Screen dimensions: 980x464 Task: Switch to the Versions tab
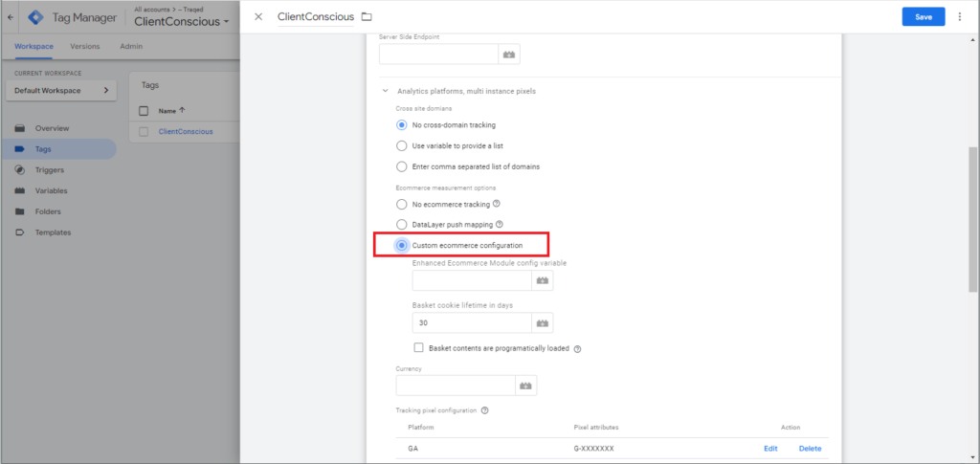coord(84,46)
